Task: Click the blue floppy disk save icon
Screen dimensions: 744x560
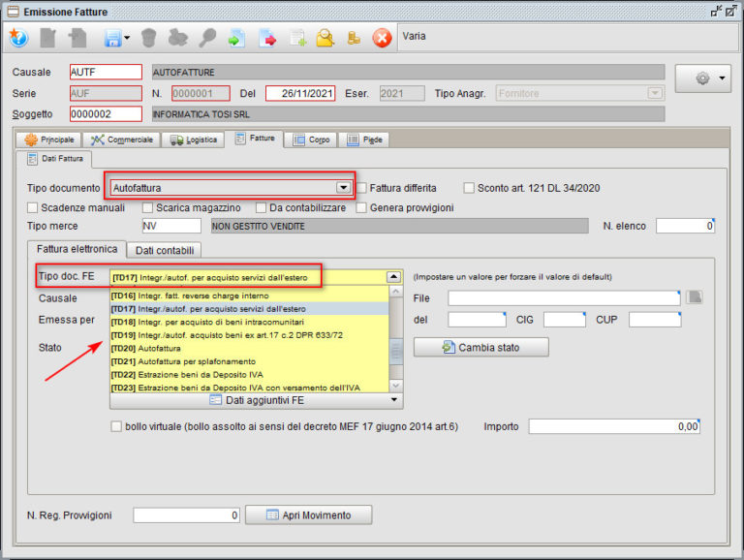Action: tap(112, 39)
